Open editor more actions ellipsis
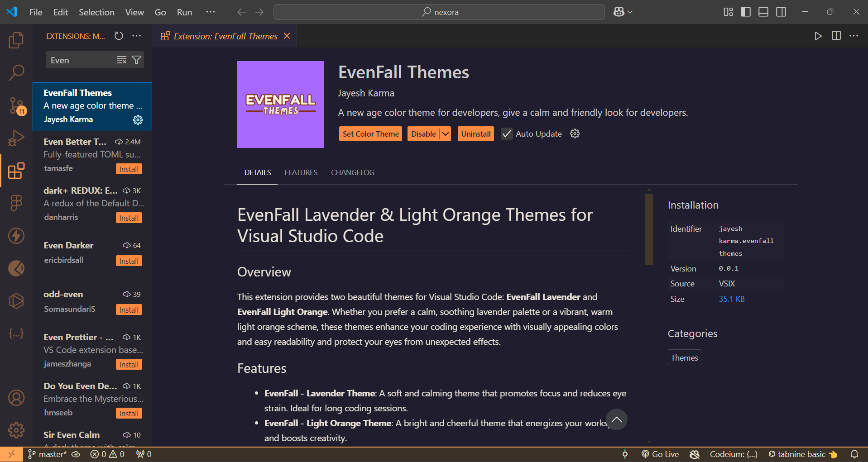This screenshot has height=462, width=868. 854,36
